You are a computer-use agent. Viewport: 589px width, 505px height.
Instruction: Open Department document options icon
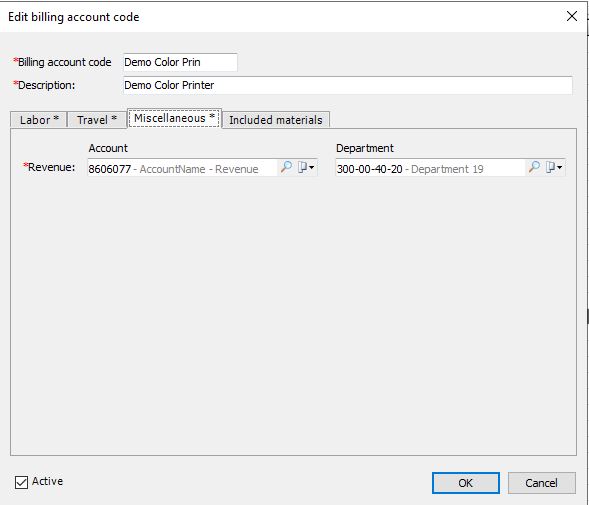[x=550, y=167]
